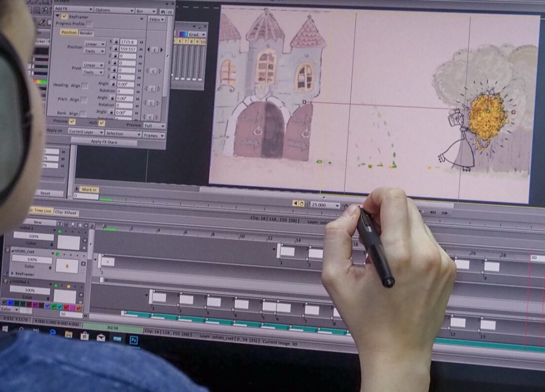Open the Grad mode dropdown button
Screen dimensions: 545x392
(x=197, y=34)
